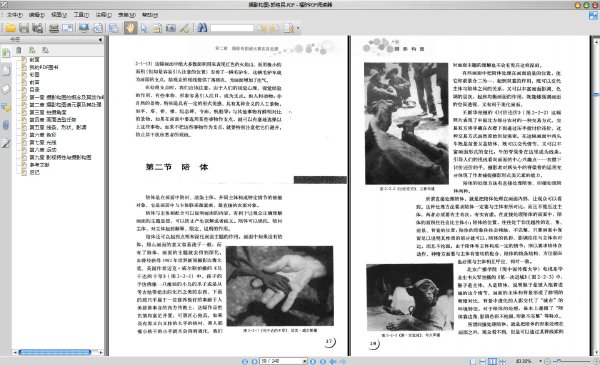Click the find previous result icon

point(262,28)
